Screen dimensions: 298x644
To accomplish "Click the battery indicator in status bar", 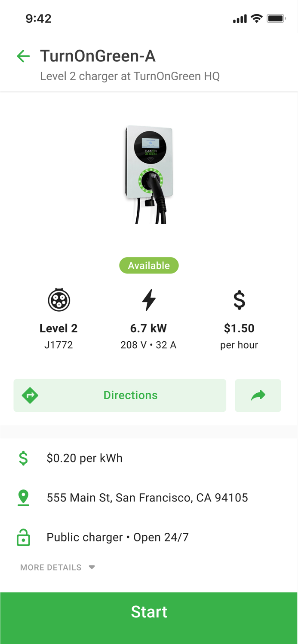I will coord(276,18).
